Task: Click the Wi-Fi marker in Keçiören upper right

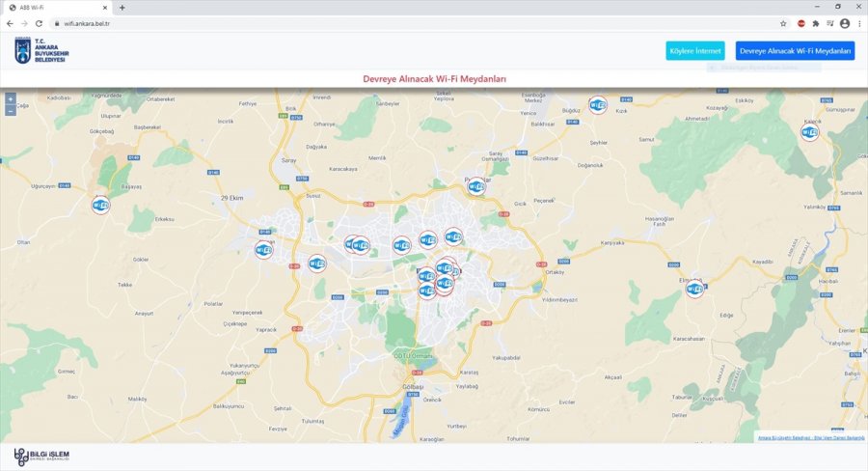Action: pyautogui.click(x=453, y=237)
